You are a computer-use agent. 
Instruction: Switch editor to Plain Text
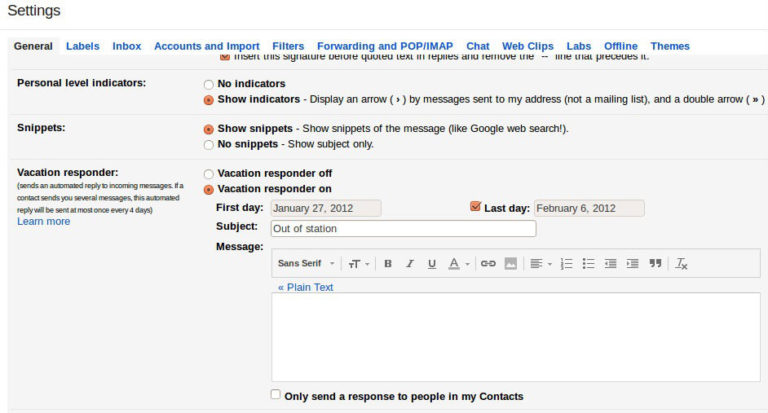click(306, 287)
